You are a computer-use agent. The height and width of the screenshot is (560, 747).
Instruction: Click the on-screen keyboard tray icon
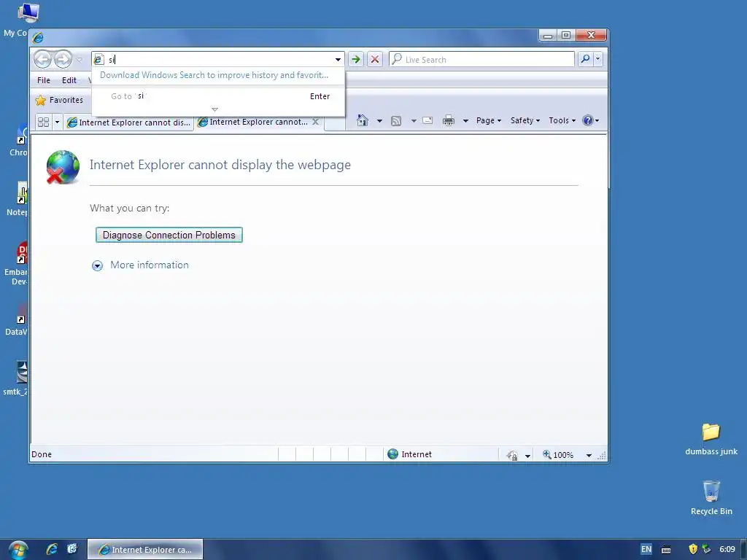coord(666,550)
